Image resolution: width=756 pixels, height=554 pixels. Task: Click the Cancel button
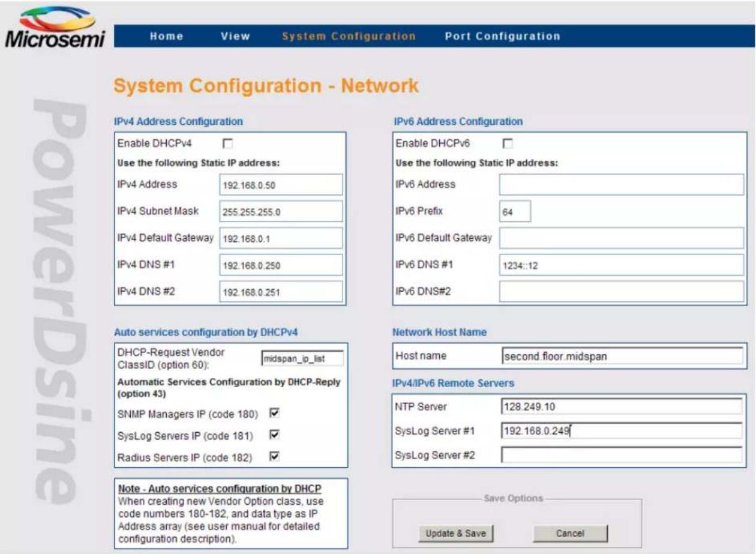click(x=570, y=533)
